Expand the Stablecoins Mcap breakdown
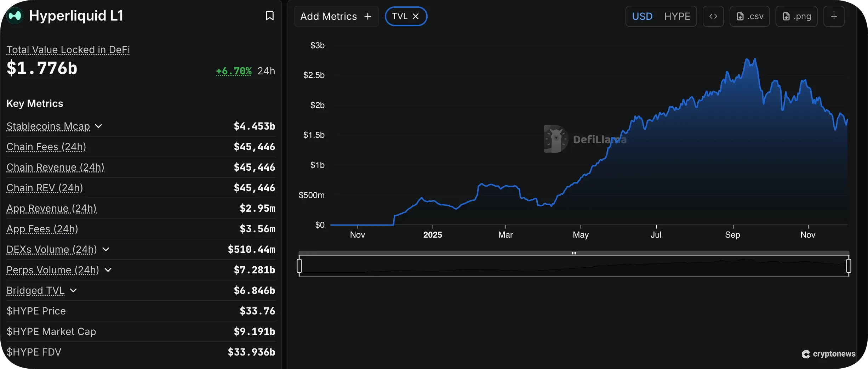The width and height of the screenshot is (868, 369). coord(98,126)
